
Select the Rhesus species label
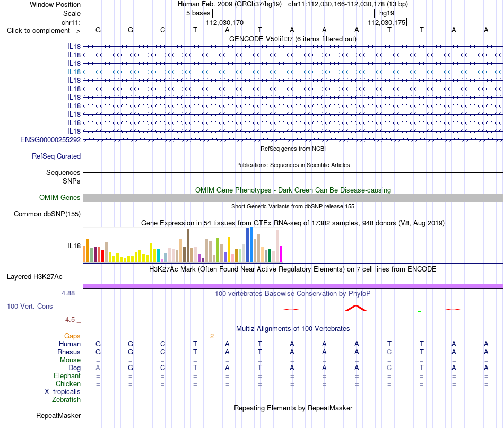(69, 352)
